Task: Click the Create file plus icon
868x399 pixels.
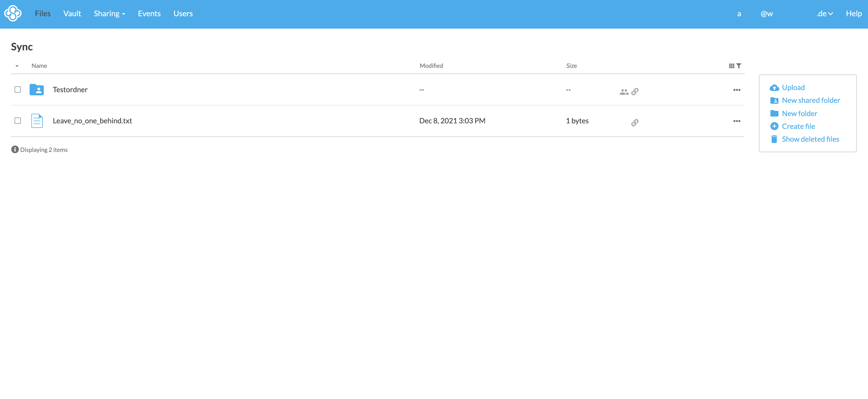Action: click(x=774, y=126)
